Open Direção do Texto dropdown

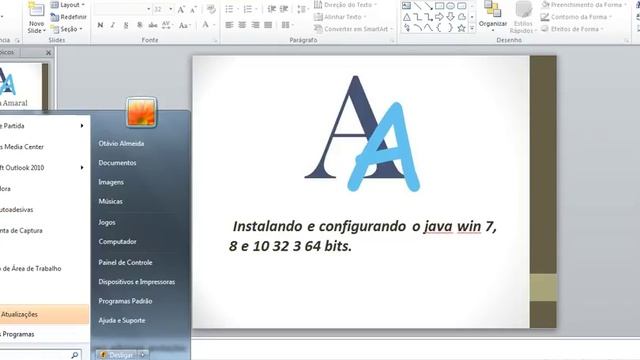346,5
